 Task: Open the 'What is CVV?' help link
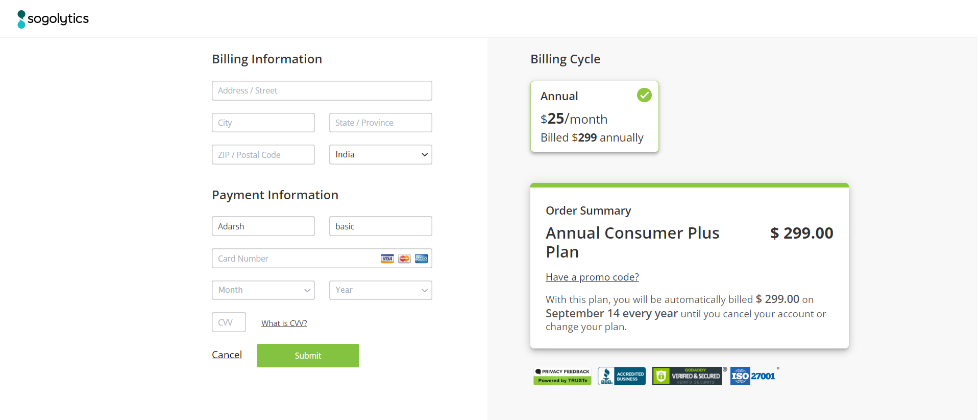click(x=284, y=323)
